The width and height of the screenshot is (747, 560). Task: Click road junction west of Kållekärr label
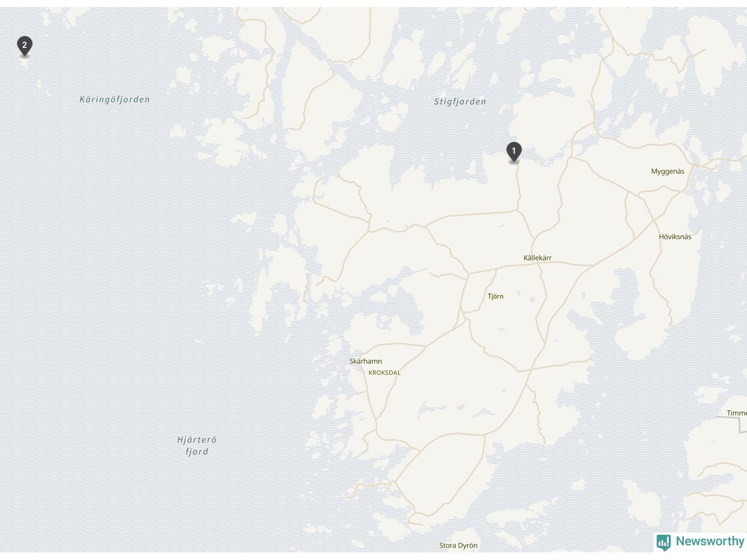pyautogui.click(x=469, y=273)
